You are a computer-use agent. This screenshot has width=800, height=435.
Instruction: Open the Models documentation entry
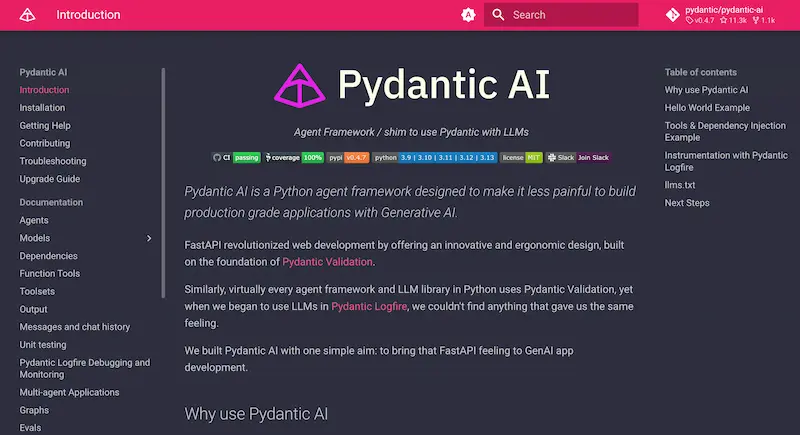tap(35, 238)
